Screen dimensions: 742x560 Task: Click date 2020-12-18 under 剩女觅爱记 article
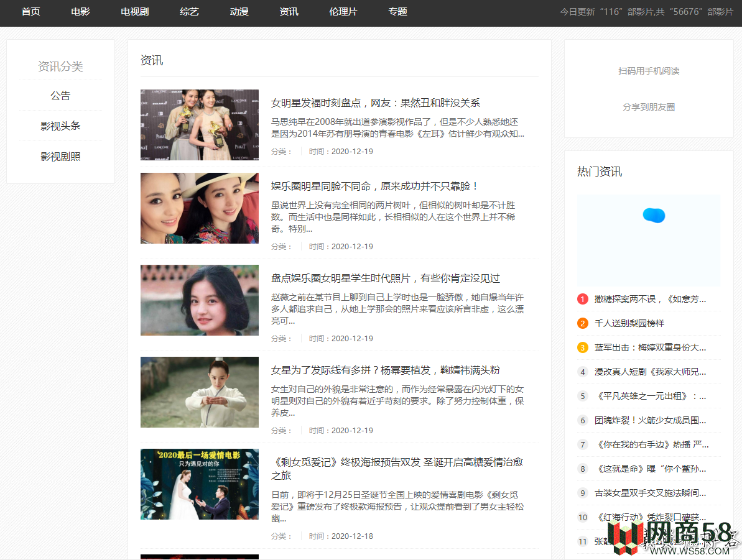click(352, 536)
